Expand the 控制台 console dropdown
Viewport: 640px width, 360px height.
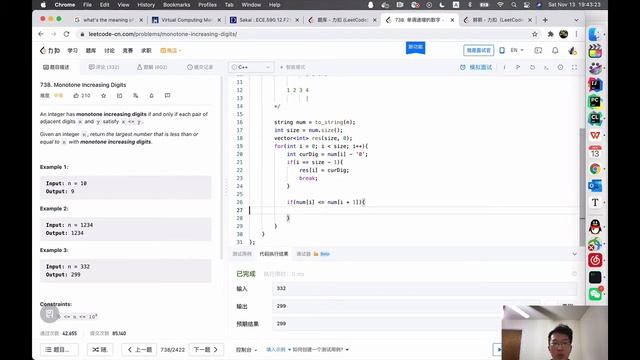246,350
